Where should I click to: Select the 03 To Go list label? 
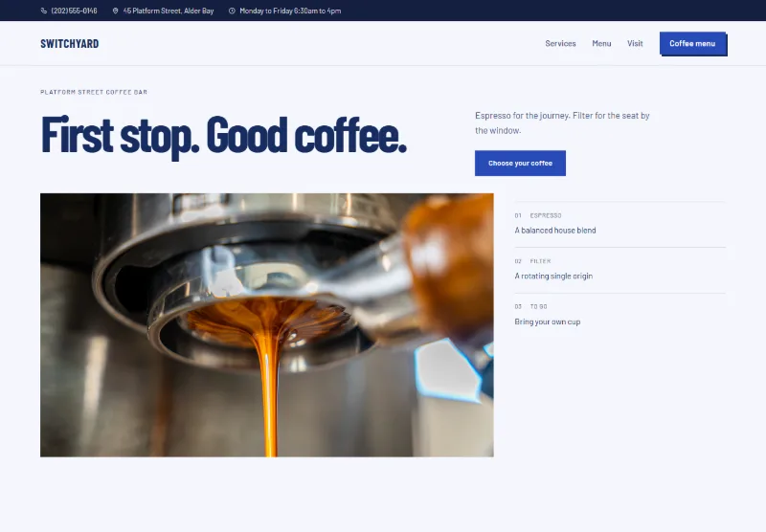click(530, 306)
